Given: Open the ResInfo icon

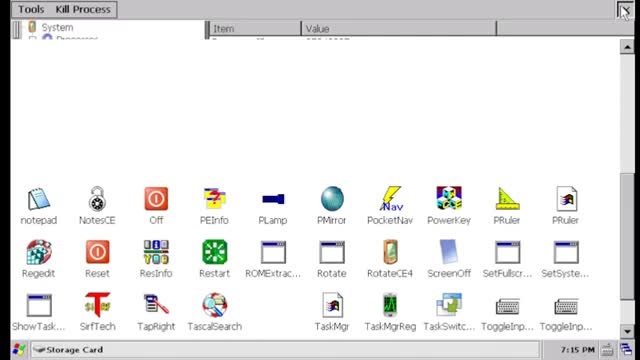Looking at the screenshot, I should 156,252.
